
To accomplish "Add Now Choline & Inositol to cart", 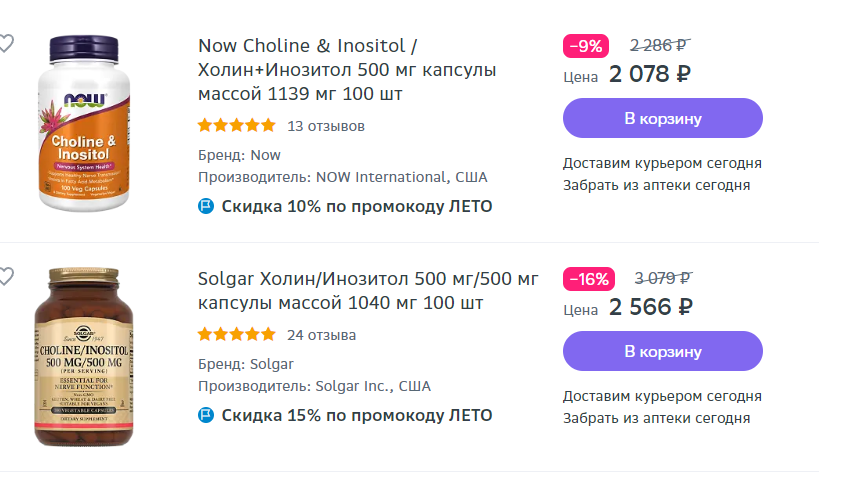I will pos(662,118).
